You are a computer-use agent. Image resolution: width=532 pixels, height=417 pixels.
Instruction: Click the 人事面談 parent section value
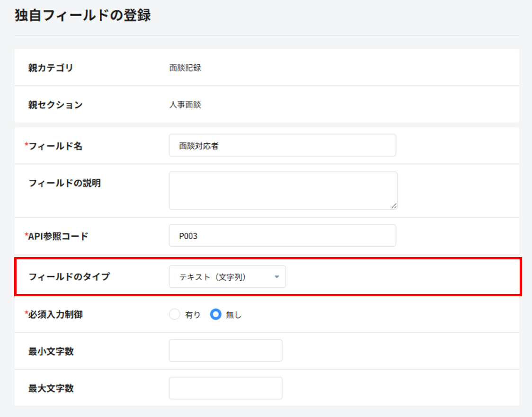coord(185,105)
